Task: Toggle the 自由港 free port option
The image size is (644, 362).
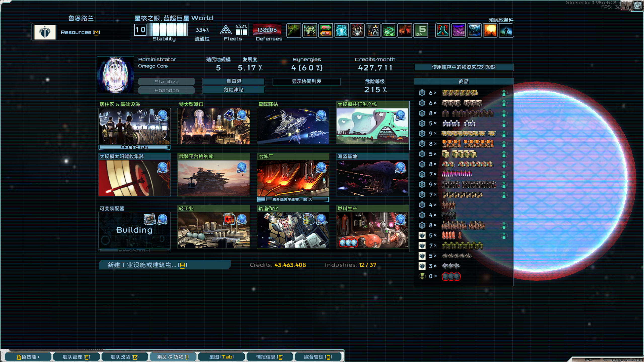Action: click(x=233, y=81)
